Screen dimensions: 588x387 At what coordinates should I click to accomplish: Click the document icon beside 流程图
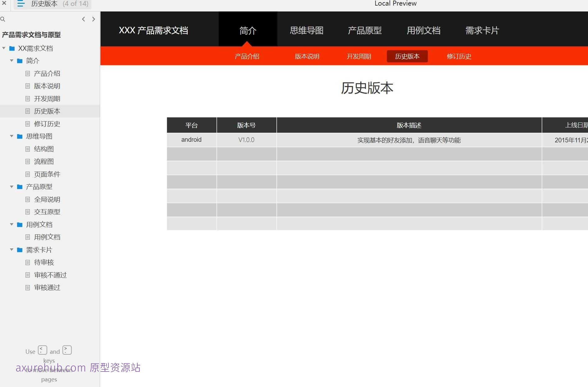coord(27,161)
